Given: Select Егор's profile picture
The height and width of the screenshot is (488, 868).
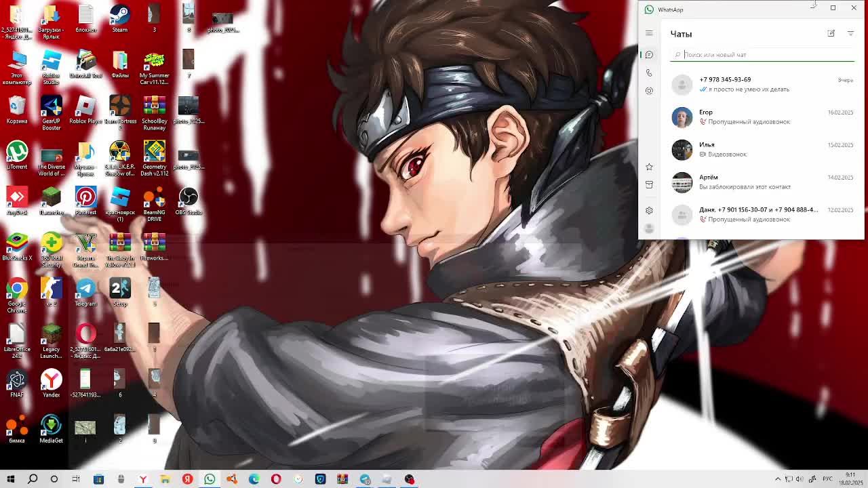Looking at the screenshot, I should click(682, 117).
